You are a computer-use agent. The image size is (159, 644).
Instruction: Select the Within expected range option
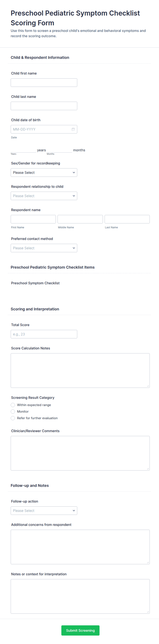click(13, 405)
